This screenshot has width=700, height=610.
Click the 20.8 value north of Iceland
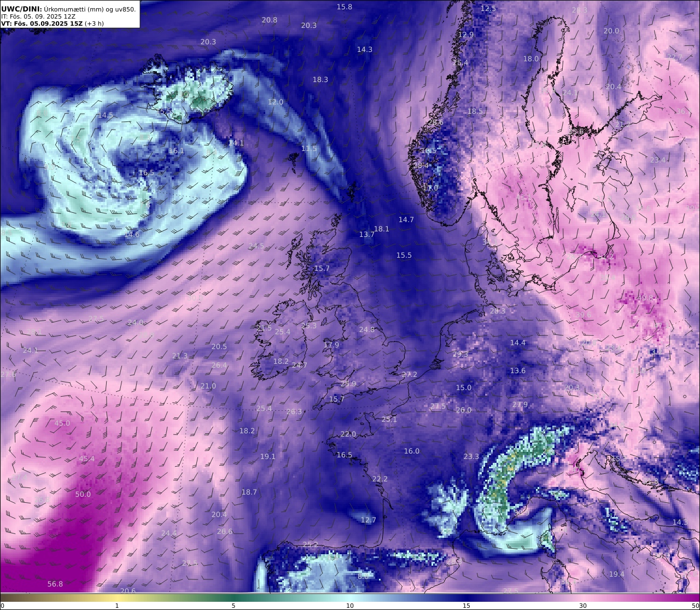[x=270, y=20]
